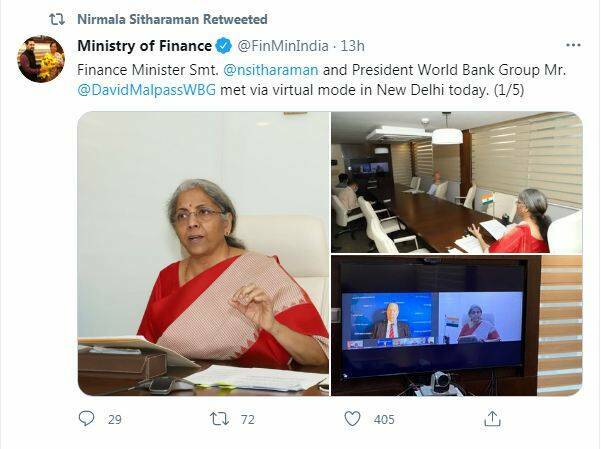
Task: Open the three-dot more options menu
Action: [573, 45]
